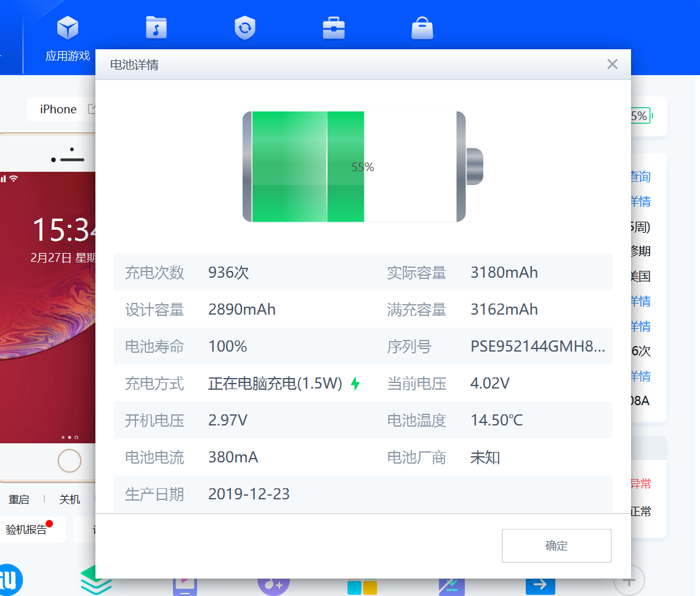Click the 重启 restart button
This screenshot has height=596, width=700.
pos(19,499)
